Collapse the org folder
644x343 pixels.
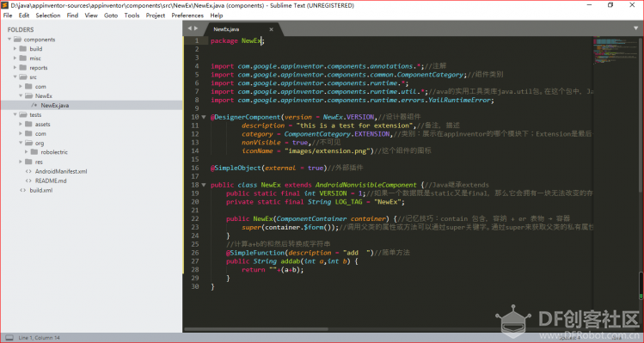(21, 143)
